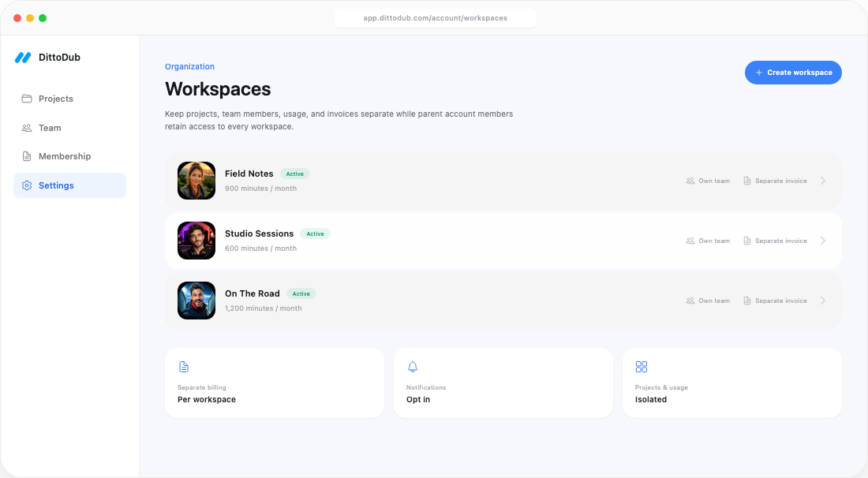Click 'Own team' label in Field Notes row
Screen dimensions: 868x478
click(x=714, y=181)
